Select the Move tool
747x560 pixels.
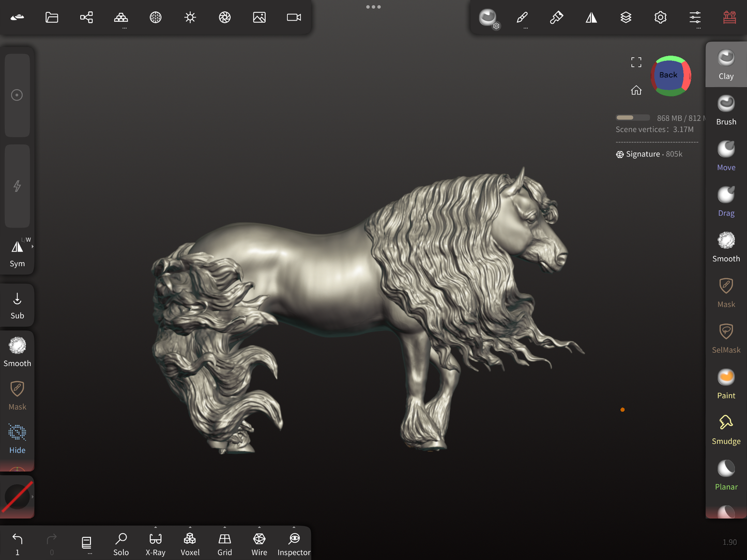pos(726,156)
